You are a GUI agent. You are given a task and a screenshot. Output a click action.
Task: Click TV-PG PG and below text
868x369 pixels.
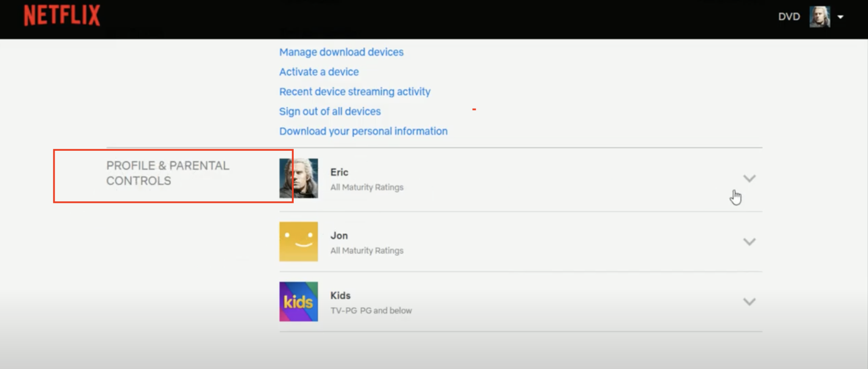pos(371,311)
